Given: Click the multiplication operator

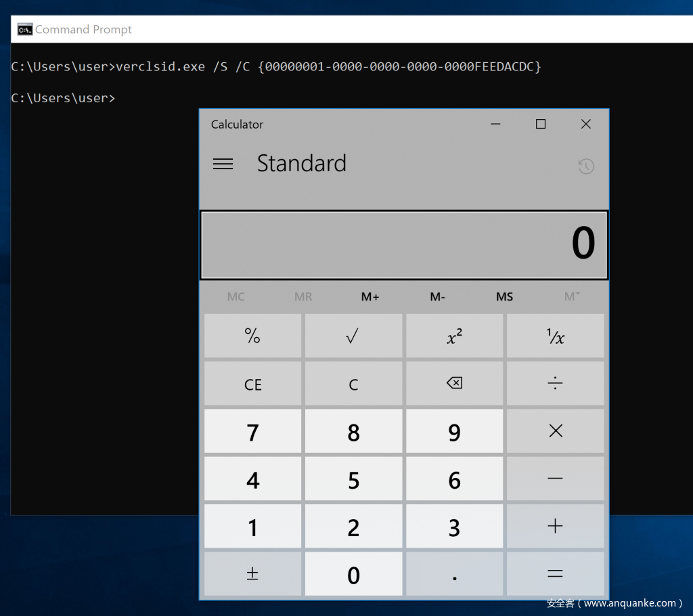Looking at the screenshot, I should (555, 431).
